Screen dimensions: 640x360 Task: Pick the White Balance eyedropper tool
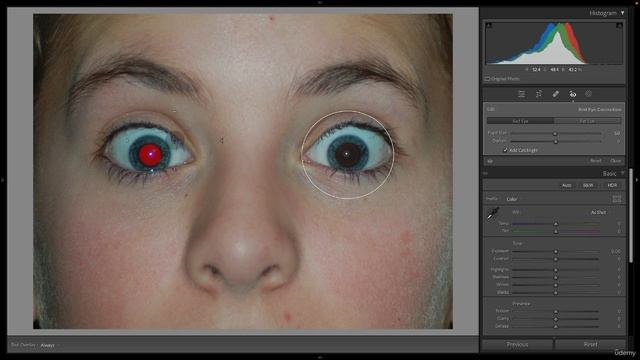click(493, 213)
